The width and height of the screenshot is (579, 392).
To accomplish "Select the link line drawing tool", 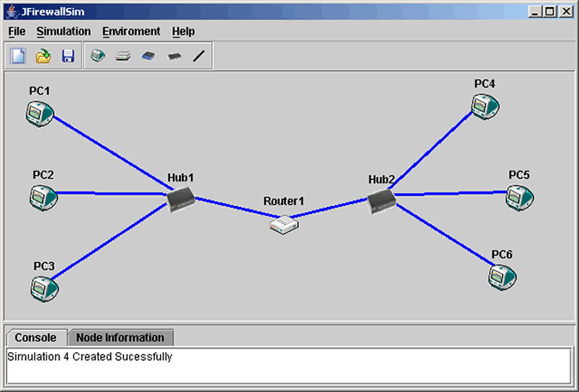I will tap(199, 56).
